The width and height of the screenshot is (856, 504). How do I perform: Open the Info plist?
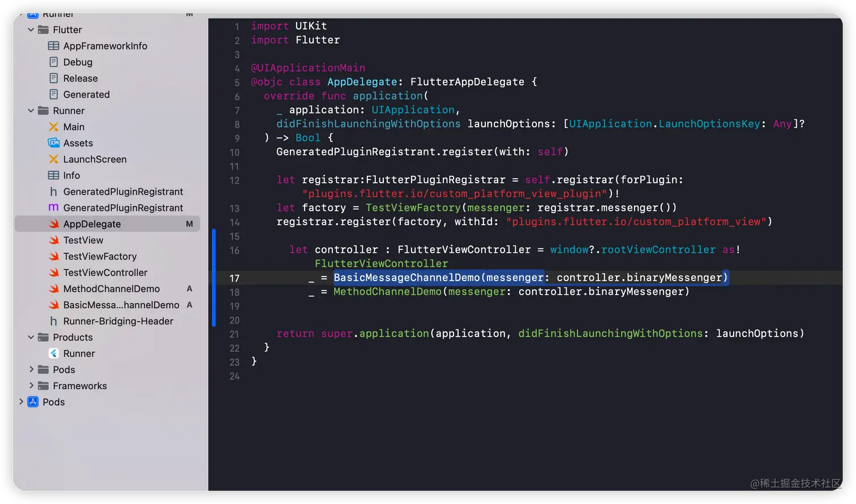click(71, 175)
